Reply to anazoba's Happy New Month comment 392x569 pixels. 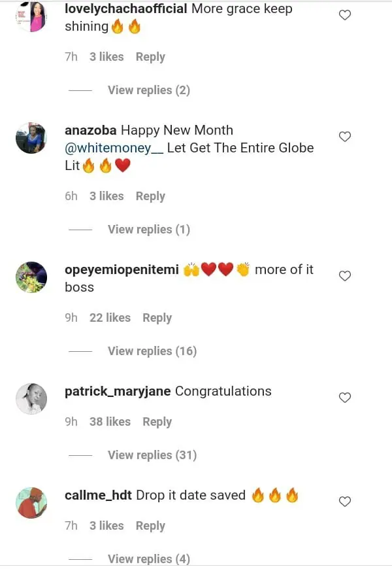tap(150, 196)
